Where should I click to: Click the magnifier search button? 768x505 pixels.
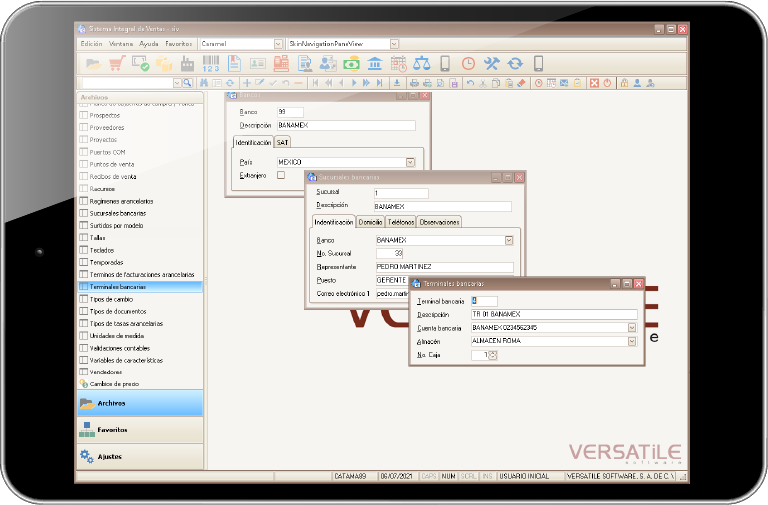(187, 83)
